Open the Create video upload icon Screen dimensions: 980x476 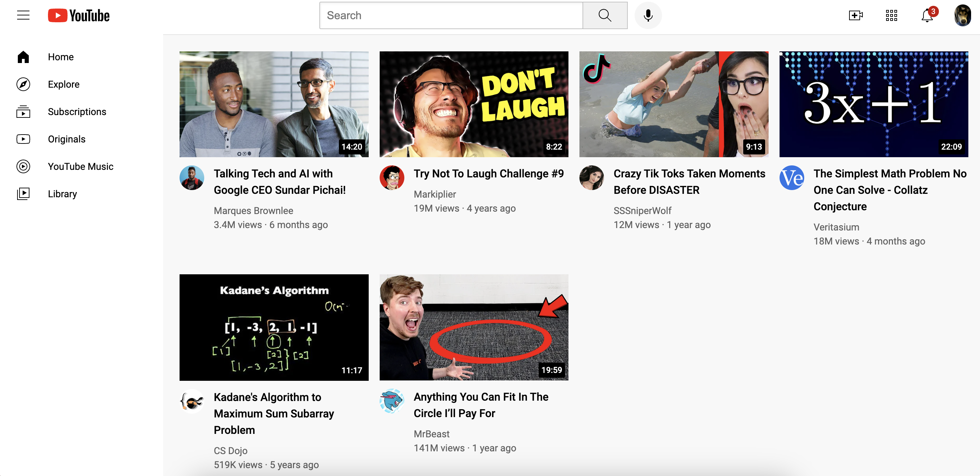click(856, 15)
